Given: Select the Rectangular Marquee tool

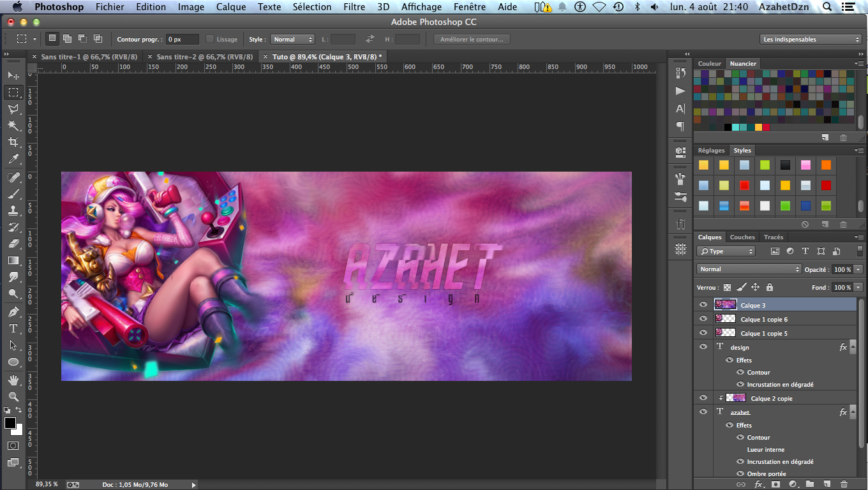Looking at the screenshot, I should [x=13, y=93].
